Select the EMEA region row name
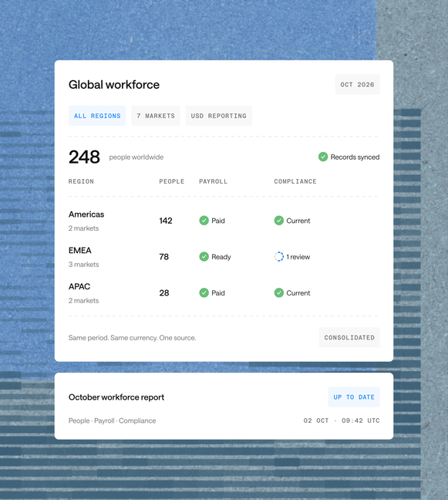 (80, 250)
